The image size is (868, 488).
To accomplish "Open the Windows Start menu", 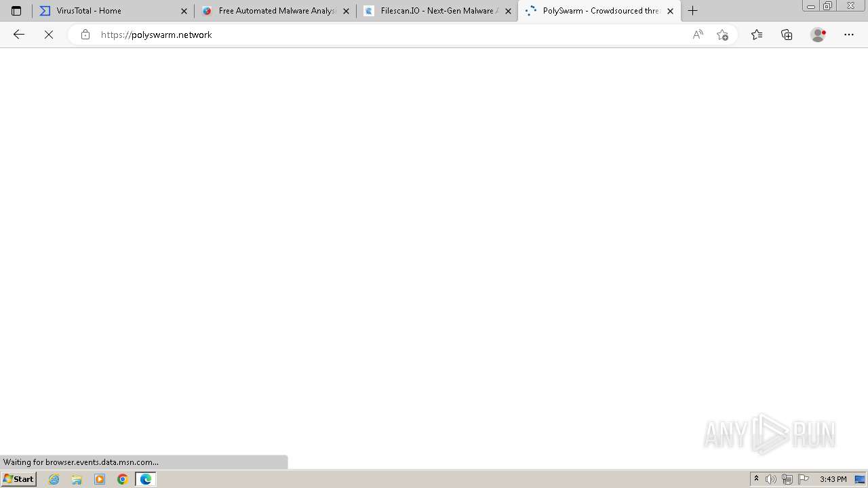I will 18,479.
